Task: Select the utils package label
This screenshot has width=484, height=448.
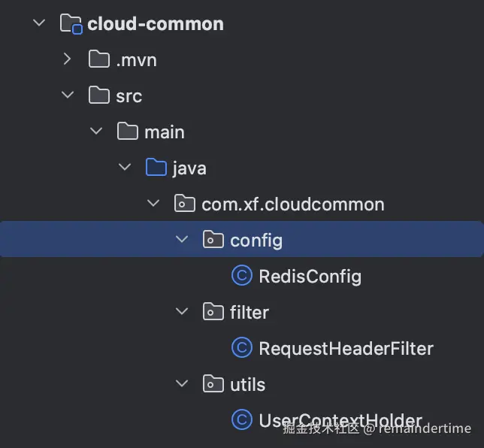Action: click(x=248, y=384)
